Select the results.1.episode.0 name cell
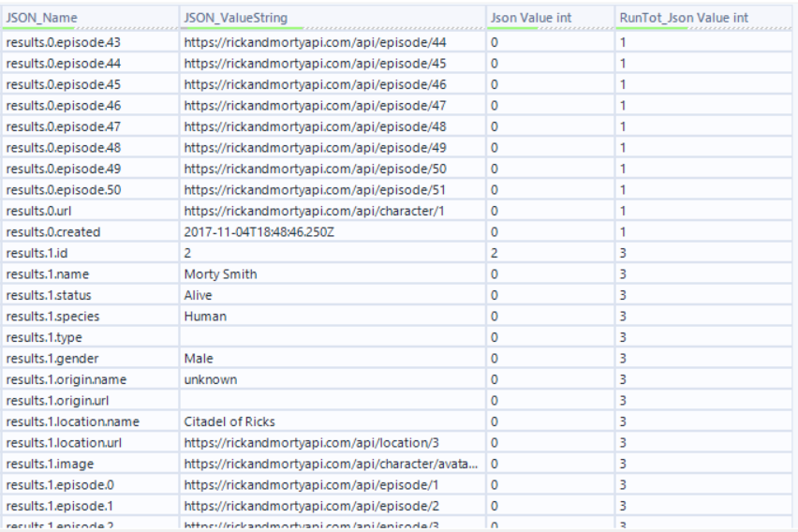Viewport: 798px width, 532px height. 91,485
